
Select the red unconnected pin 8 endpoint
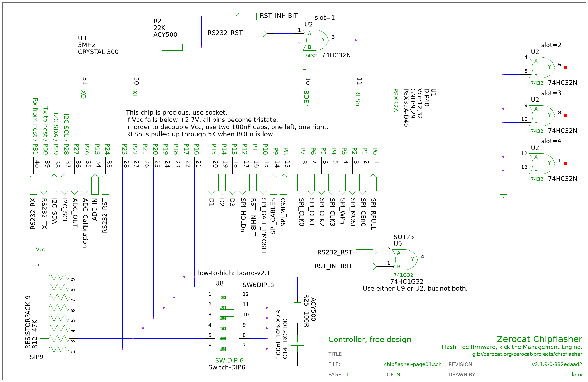point(565,116)
